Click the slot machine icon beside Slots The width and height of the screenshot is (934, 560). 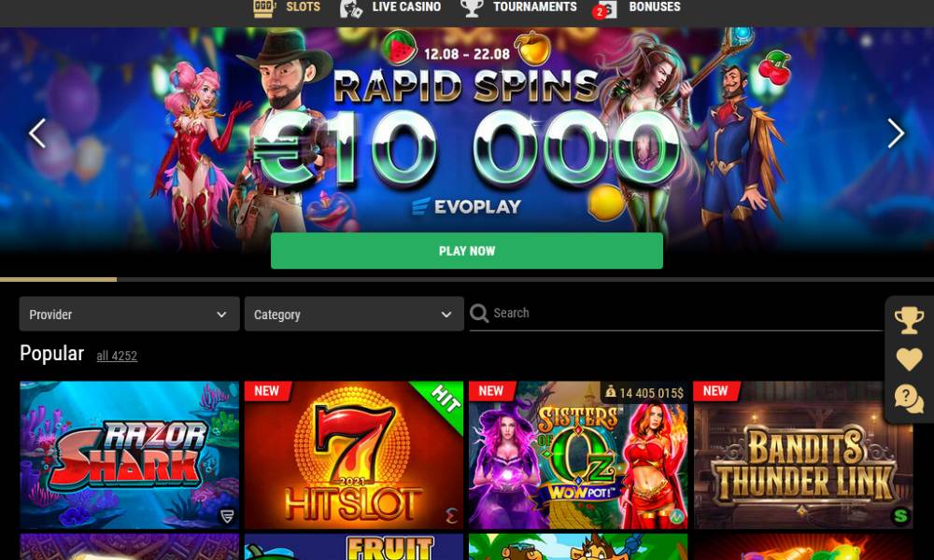(264, 7)
